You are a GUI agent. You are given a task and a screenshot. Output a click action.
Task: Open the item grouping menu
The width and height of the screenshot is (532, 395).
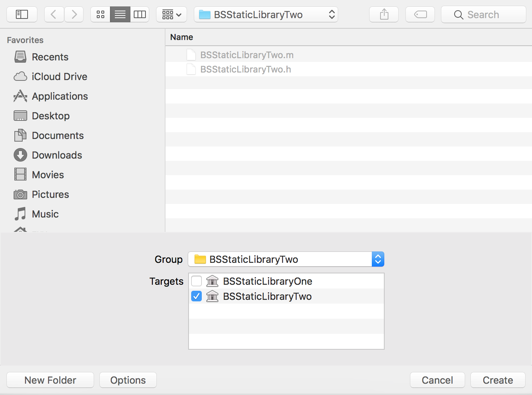[x=172, y=15]
